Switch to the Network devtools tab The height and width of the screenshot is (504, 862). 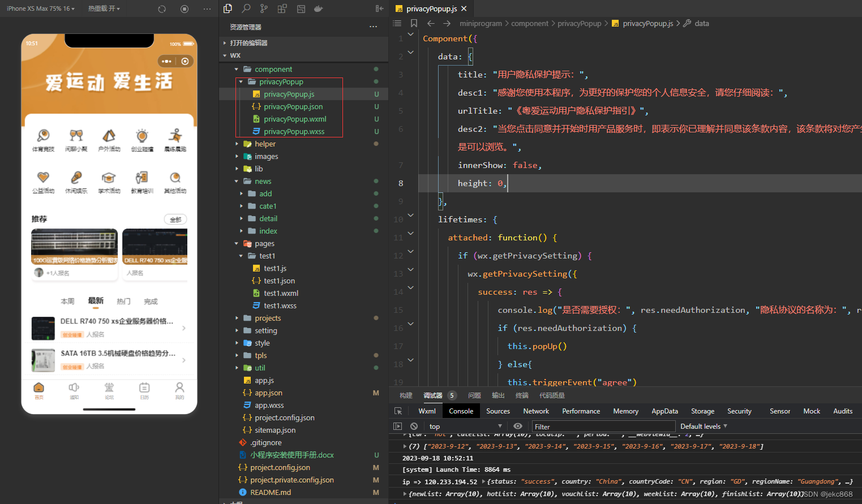pyautogui.click(x=536, y=411)
